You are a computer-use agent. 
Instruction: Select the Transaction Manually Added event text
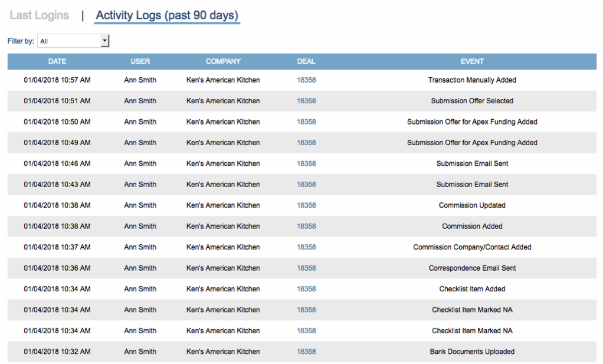tap(472, 80)
